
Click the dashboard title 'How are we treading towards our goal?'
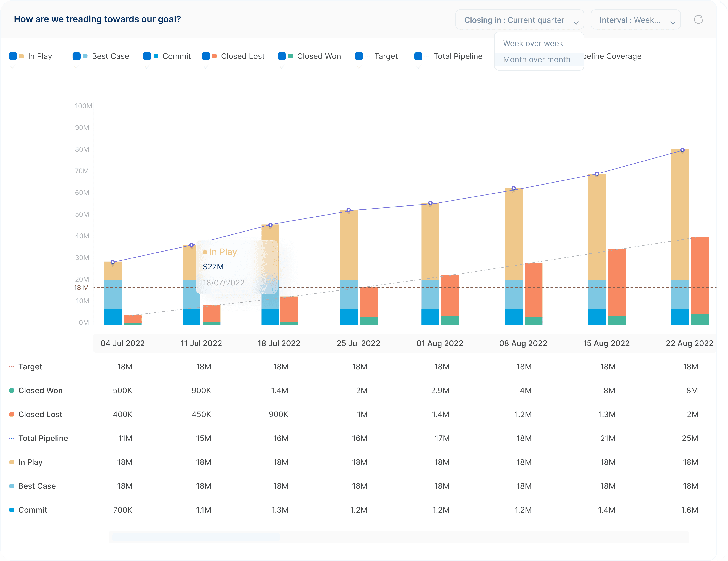coord(97,19)
